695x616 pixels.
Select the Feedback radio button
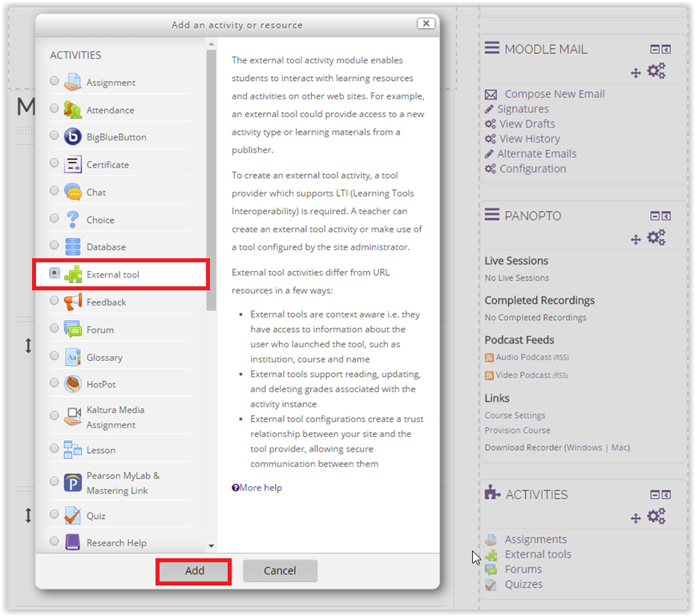(54, 300)
